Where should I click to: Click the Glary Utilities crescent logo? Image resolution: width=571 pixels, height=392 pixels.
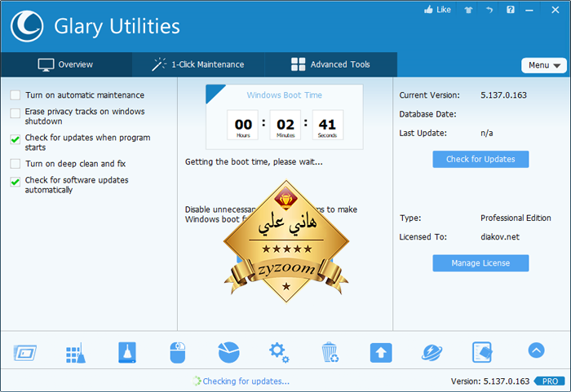[27, 26]
